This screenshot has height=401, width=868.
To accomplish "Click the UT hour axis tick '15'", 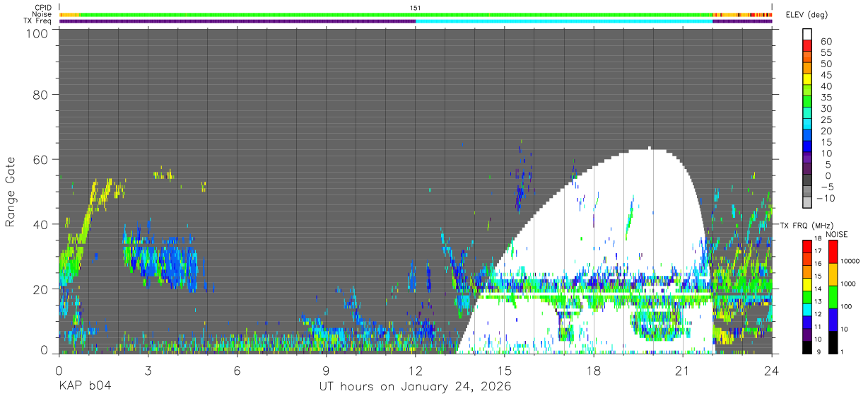I will 504,370.
